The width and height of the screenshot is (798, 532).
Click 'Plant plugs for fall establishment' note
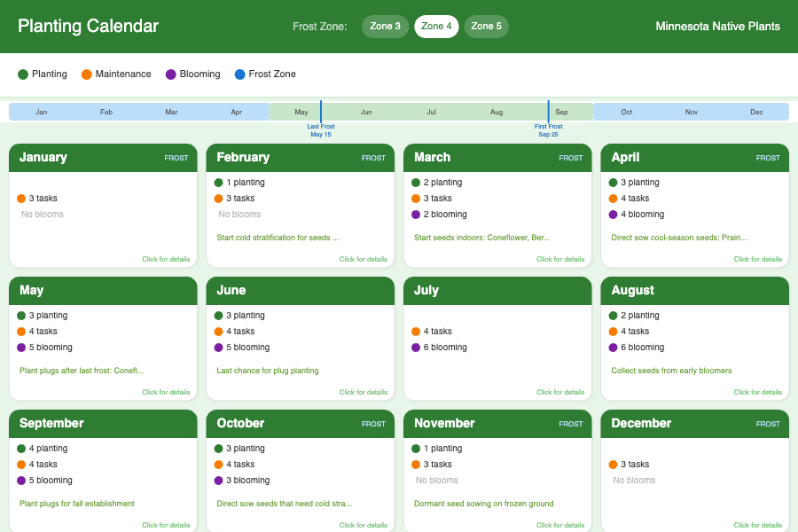pos(77,504)
